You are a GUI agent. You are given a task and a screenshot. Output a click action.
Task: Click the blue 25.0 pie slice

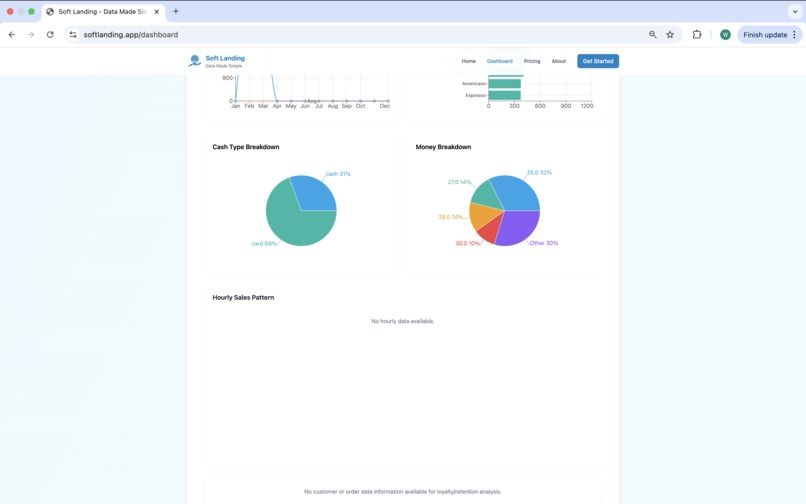pos(517,193)
